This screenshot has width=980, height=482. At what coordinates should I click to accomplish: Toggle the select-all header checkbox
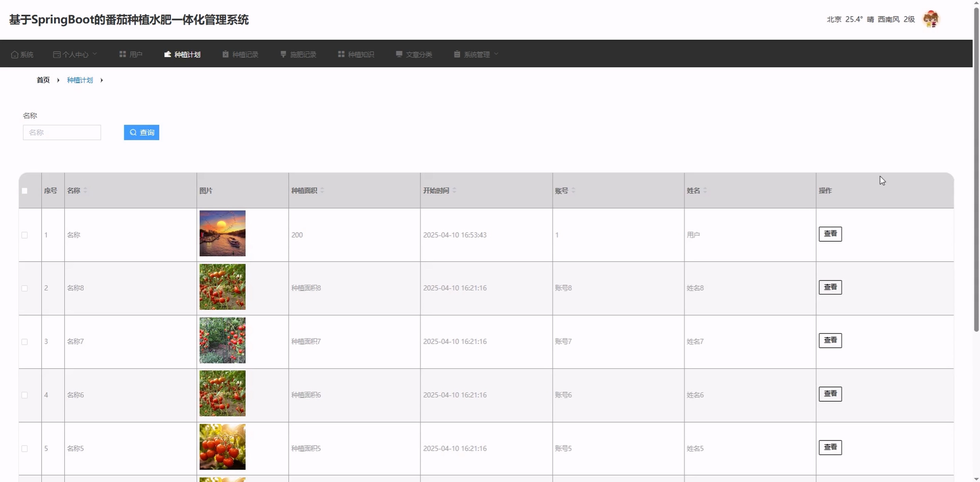[25, 191]
